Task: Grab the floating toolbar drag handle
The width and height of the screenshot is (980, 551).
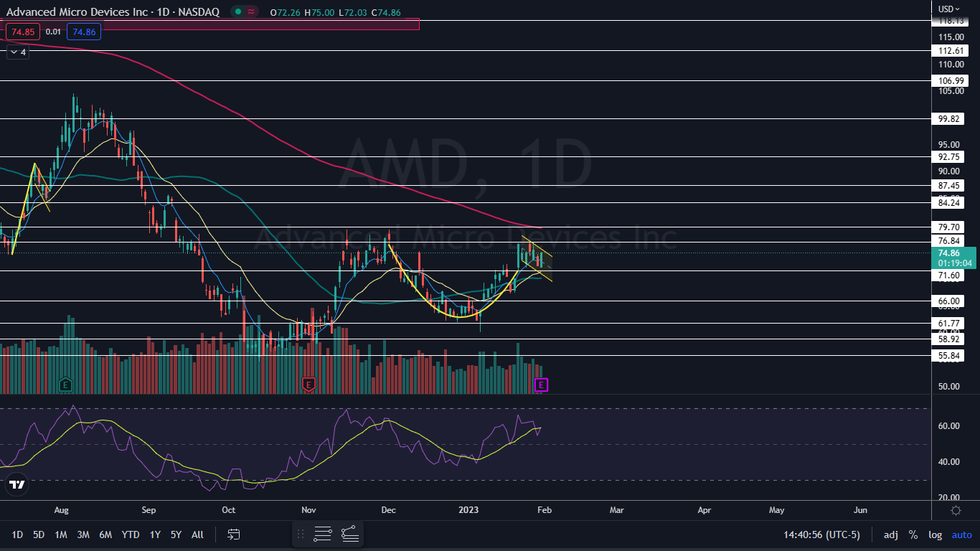Action: [x=301, y=534]
